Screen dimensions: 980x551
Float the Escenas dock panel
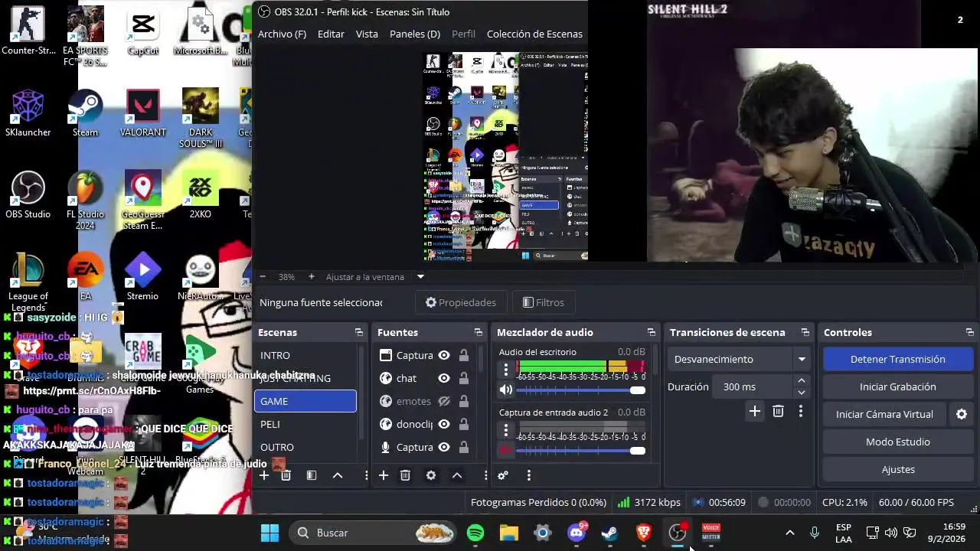(359, 332)
